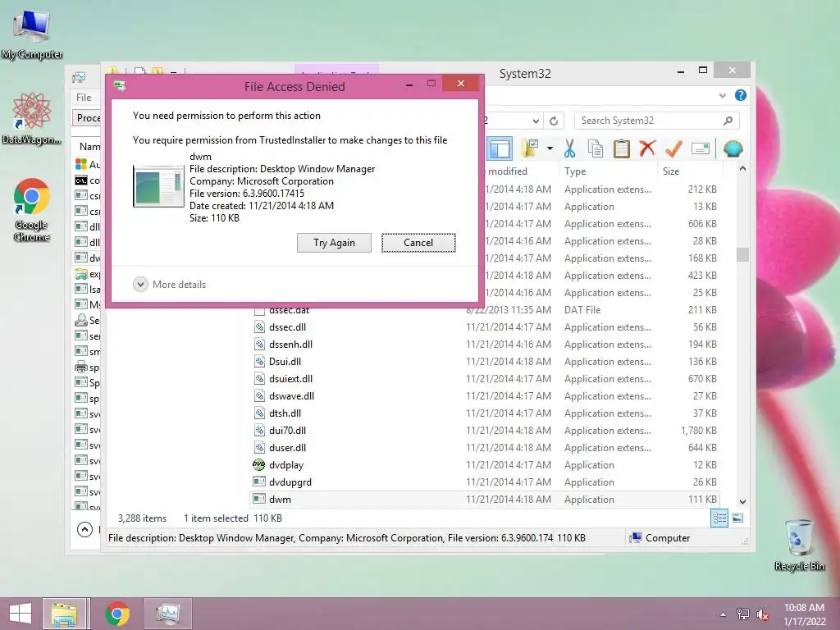Click the clipboard Paste icon
840x630 pixels.
622,148
